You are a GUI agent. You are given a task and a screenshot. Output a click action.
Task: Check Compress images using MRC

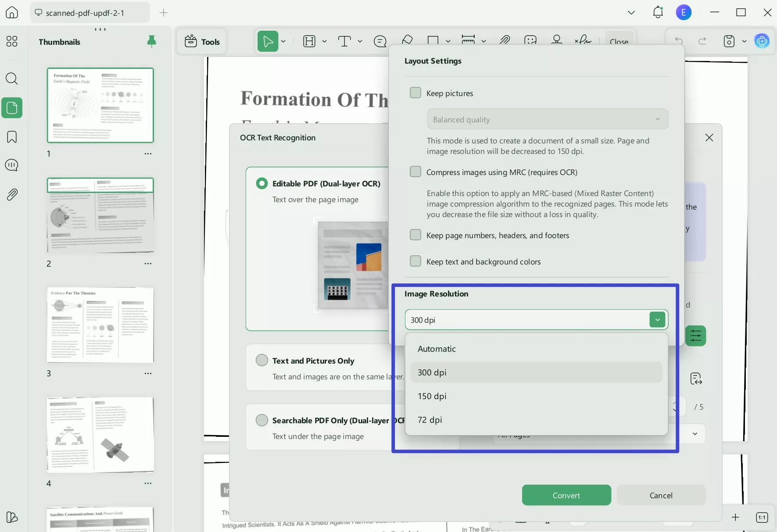pos(415,172)
